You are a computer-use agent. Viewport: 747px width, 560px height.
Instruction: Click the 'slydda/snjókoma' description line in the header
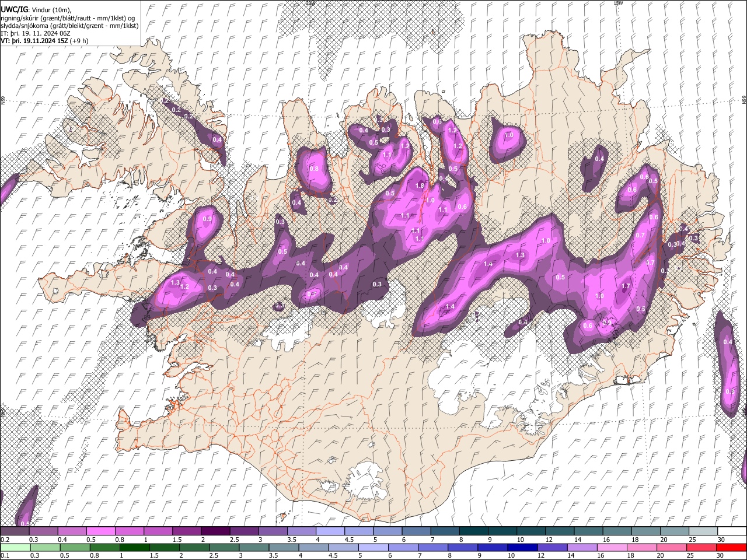click(x=69, y=26)
